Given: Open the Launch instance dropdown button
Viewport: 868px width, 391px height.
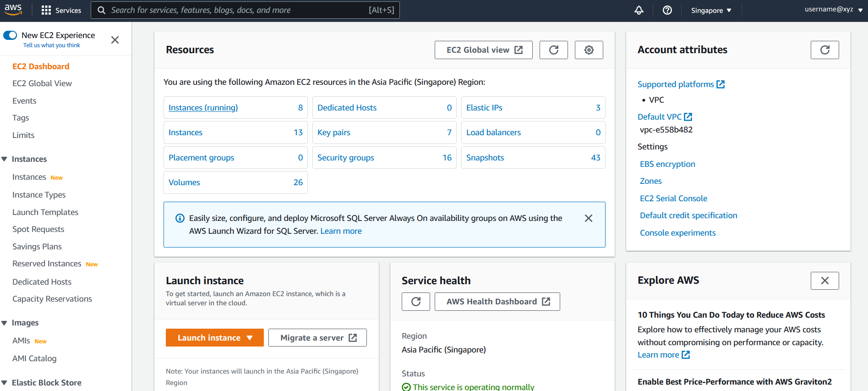Looking at the screenshot, I should tap(215, 338).
